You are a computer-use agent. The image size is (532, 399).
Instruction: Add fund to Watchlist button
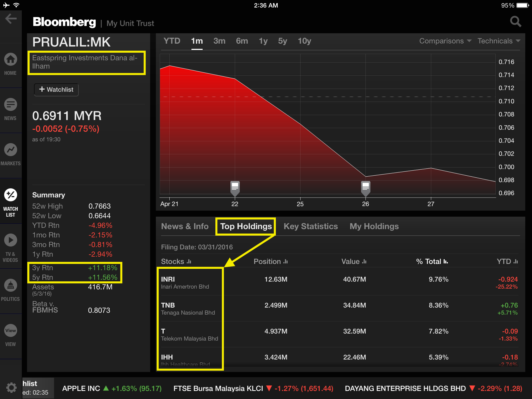point(56,90)
